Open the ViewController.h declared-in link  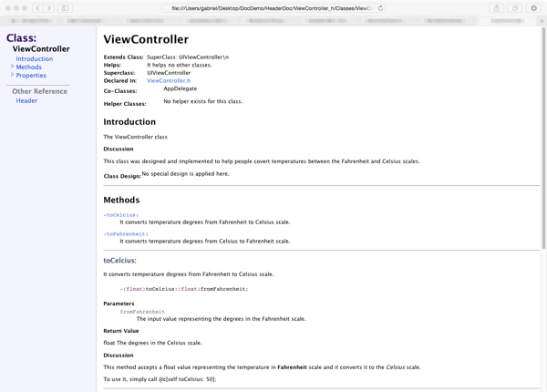coord(169,81)
